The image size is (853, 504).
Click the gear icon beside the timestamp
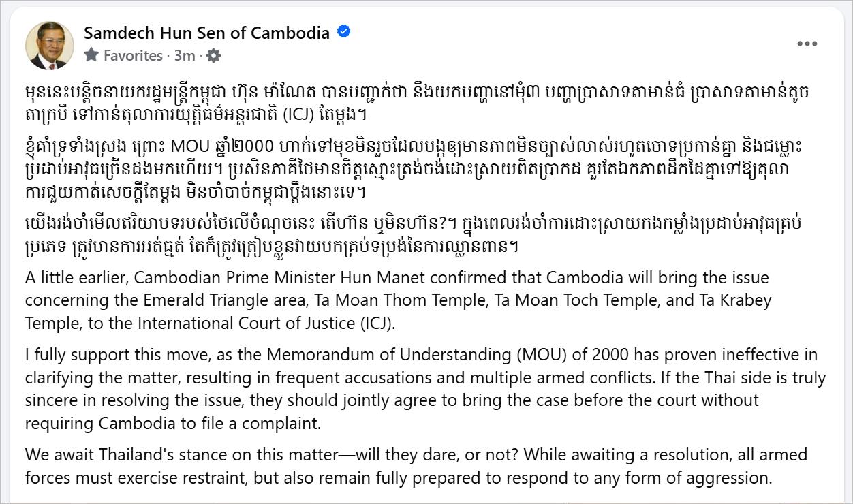213,56
